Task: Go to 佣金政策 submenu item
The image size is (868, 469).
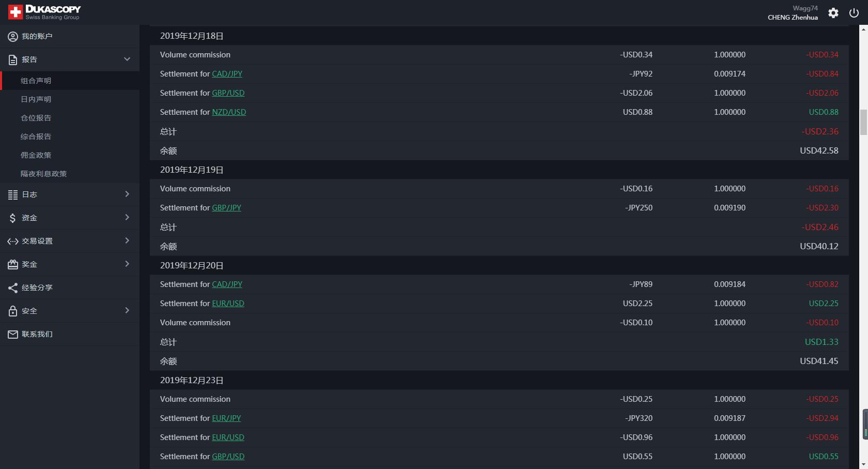Action: (36, 155)
